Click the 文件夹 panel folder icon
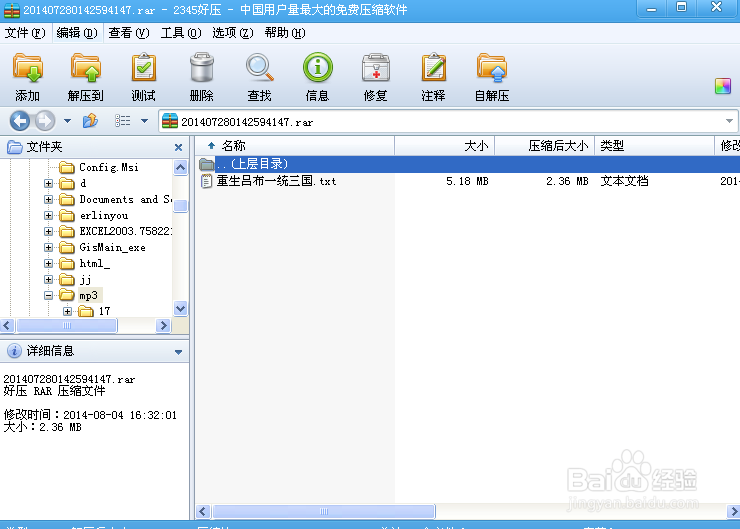Screen dimensions: 740x529 pos(14,147)
